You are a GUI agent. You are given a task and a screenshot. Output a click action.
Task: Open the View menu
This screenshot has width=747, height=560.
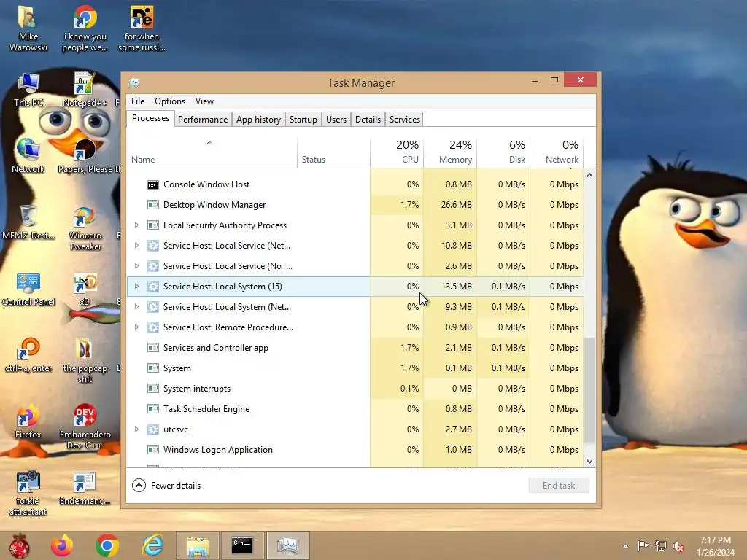(204, 101)
